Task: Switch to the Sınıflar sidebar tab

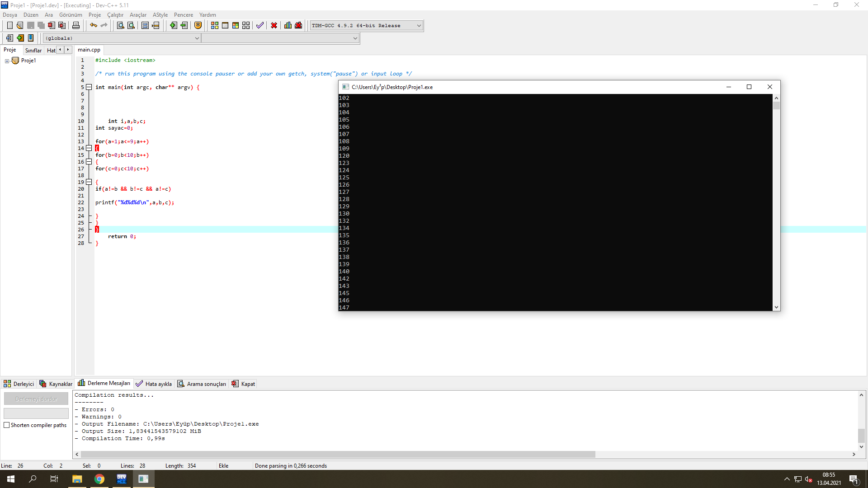Action: 33,50
